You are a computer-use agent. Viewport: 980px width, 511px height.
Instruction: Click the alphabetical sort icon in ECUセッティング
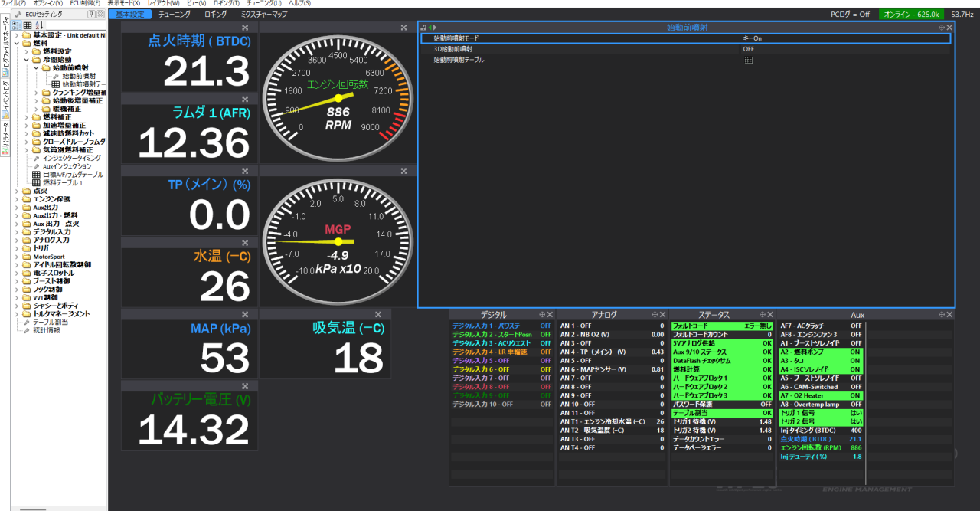click(39, 25)
